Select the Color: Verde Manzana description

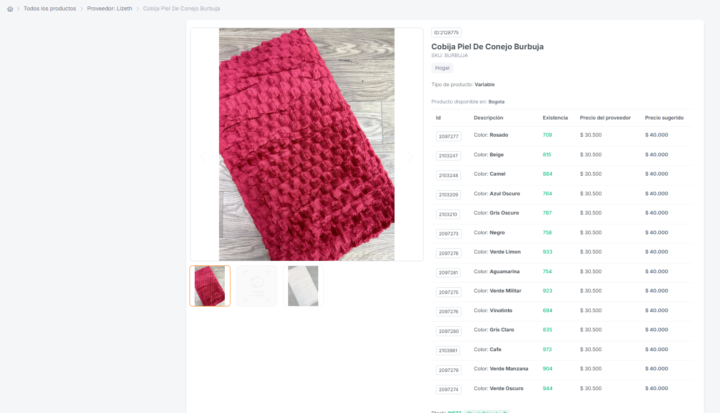(x=501, y=369)
